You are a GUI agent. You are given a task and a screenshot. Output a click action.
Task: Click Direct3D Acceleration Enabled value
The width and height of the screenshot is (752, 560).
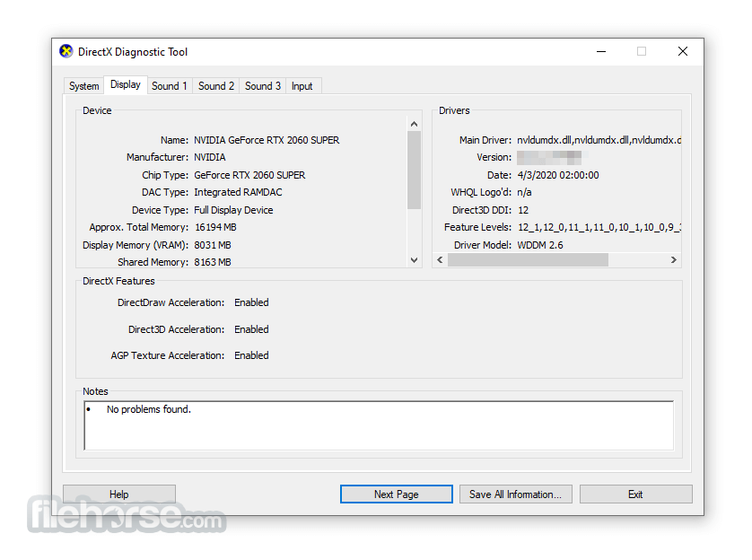[251, 329]
